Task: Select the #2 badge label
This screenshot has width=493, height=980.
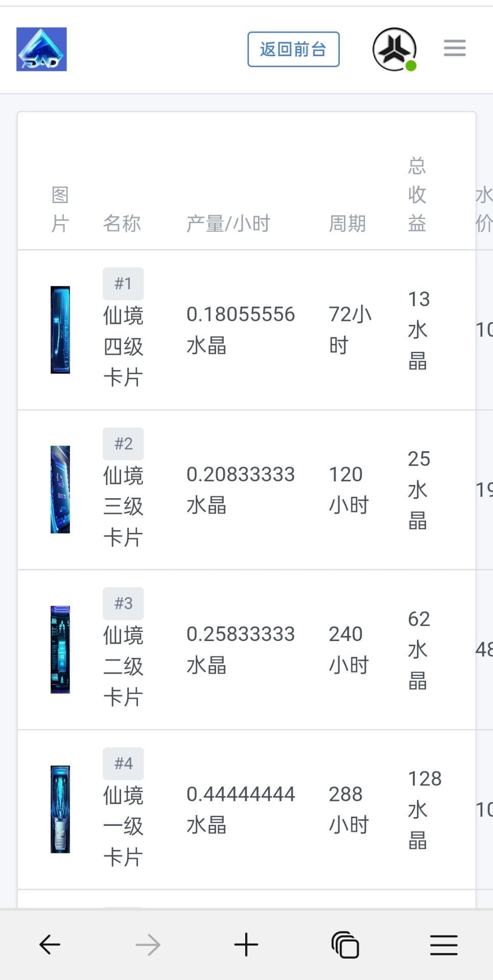Action: click(x=123, y=444)
